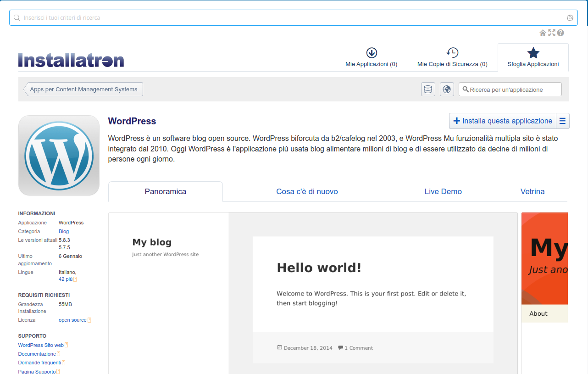Switch to the Live Demo tab
Image resolution: width=588 pixels, height=374 pixels.
coord(443,191)
